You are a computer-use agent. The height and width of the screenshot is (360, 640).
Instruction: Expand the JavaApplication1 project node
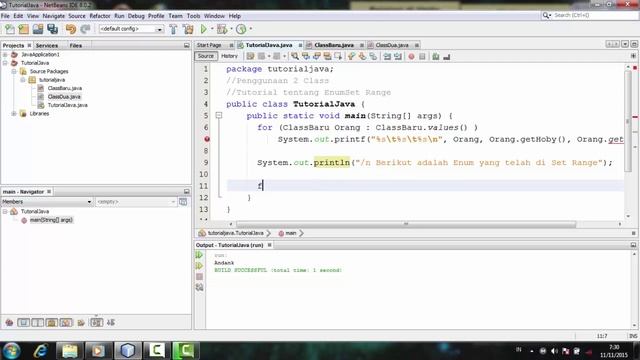click(5, 54)
